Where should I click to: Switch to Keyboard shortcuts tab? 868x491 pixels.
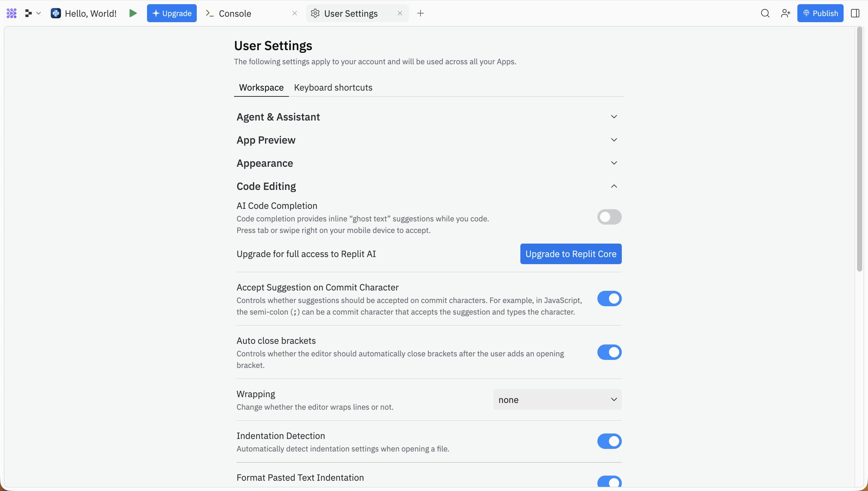[x=333, y=87]
